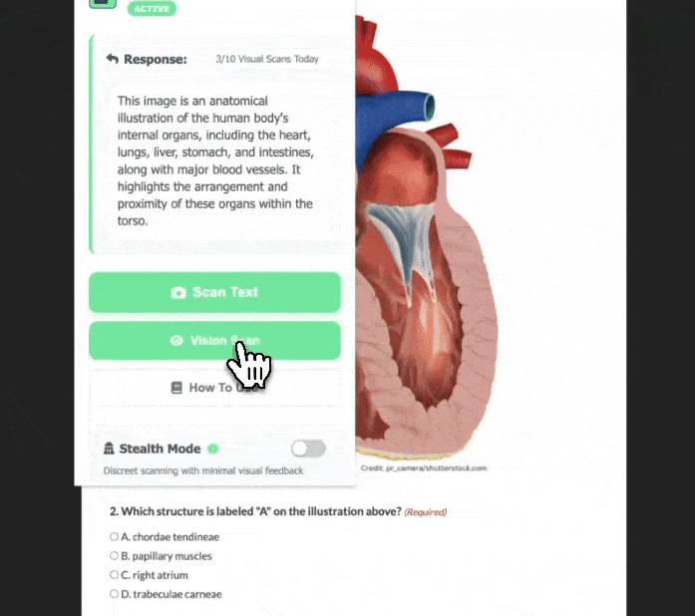Click the Stealth Mode spy icon

[x=109, y=449]
